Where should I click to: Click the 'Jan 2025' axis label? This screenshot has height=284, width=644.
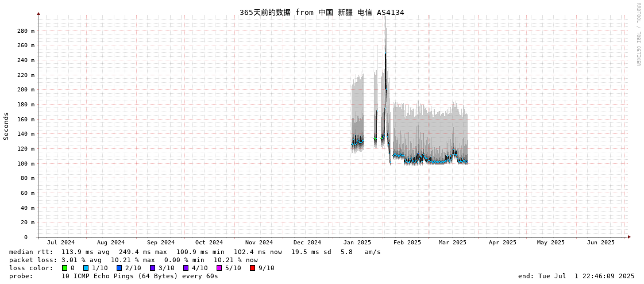(357, 243)
